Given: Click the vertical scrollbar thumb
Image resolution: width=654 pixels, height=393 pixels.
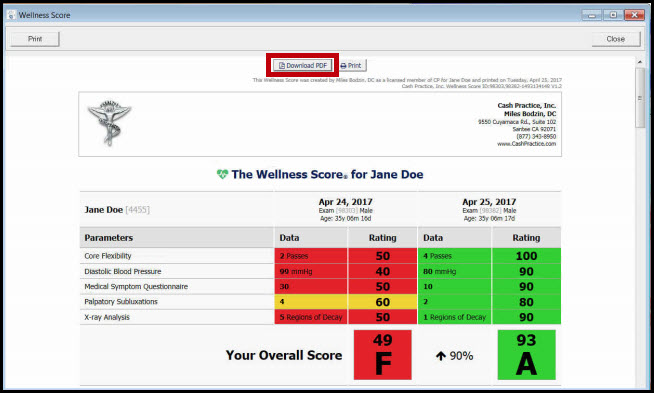Looking at the screenshot, I should tap(640, 98).
